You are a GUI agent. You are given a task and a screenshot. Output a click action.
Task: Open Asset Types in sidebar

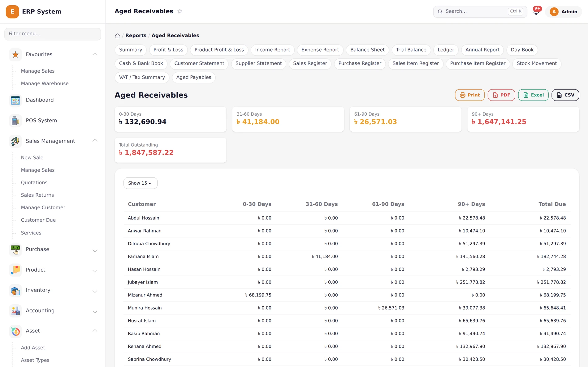pyautogui.click(x=35, y=360)
